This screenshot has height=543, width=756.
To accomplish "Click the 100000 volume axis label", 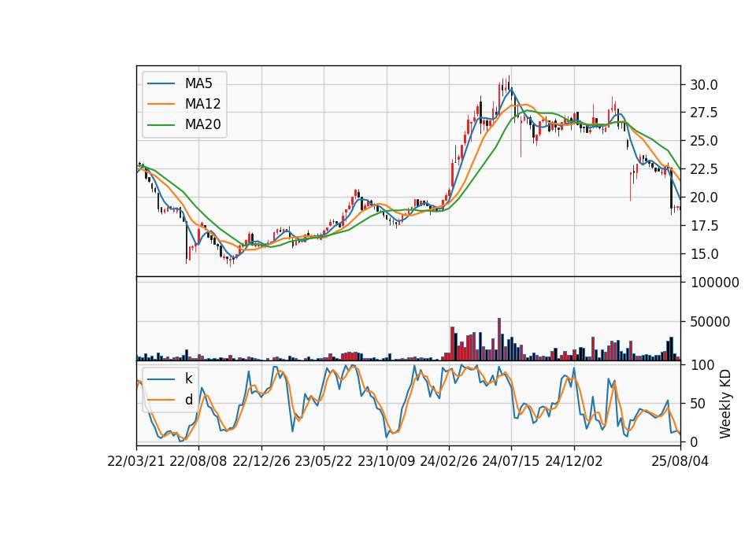I will [x=714, y=283].
